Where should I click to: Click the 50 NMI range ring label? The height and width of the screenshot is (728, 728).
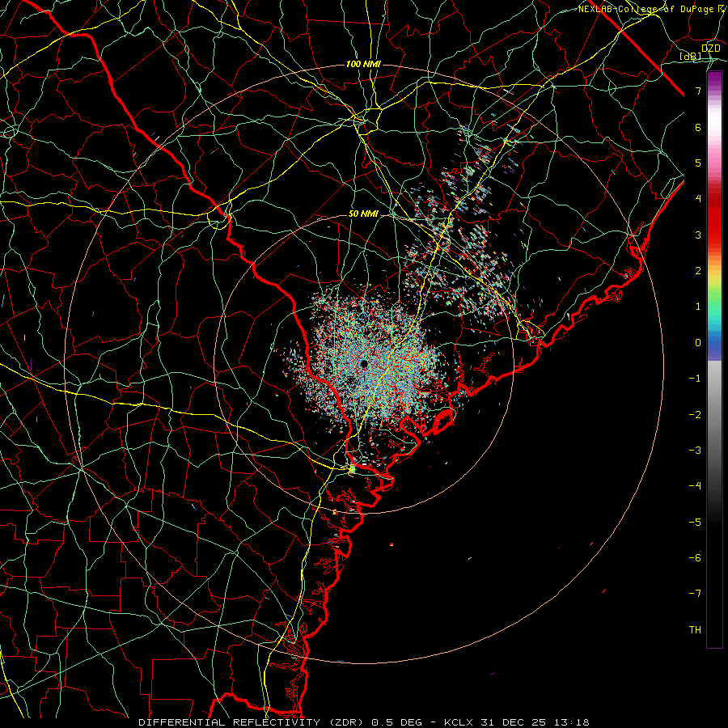click(363, 214)
